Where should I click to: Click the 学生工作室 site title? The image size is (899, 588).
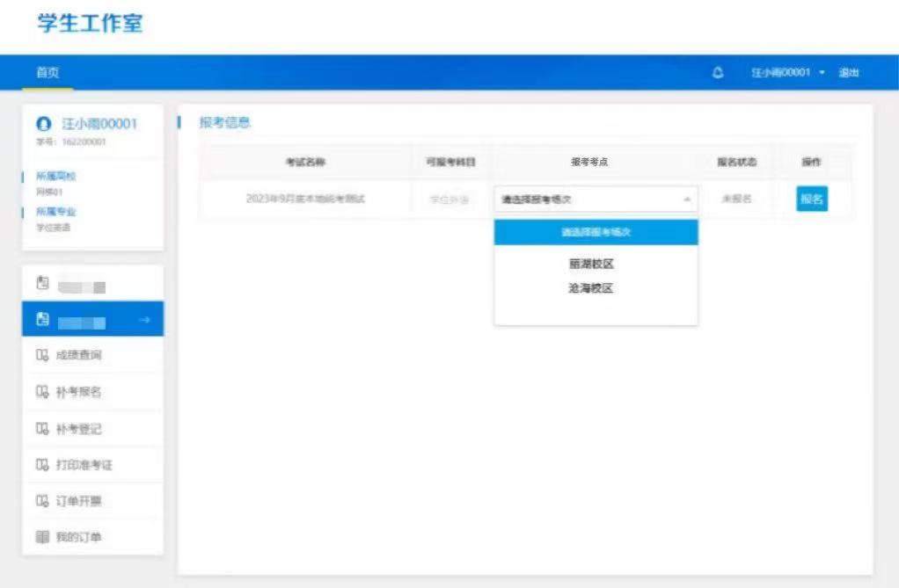(x=90, y=23)
